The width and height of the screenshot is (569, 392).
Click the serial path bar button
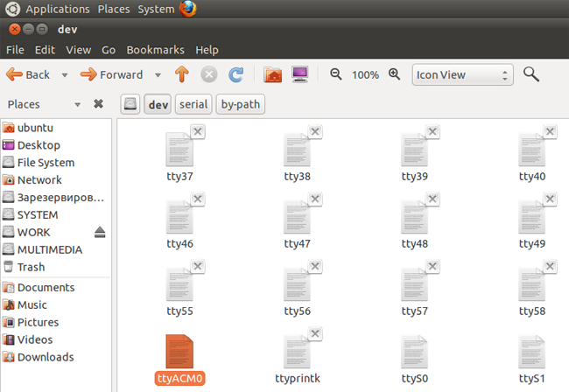click(193, 104)
